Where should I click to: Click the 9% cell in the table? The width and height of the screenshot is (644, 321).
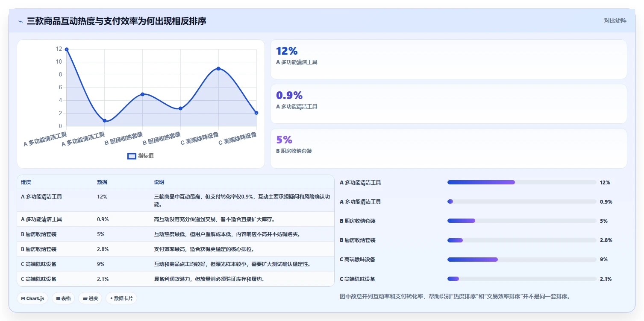click(101, 264)
